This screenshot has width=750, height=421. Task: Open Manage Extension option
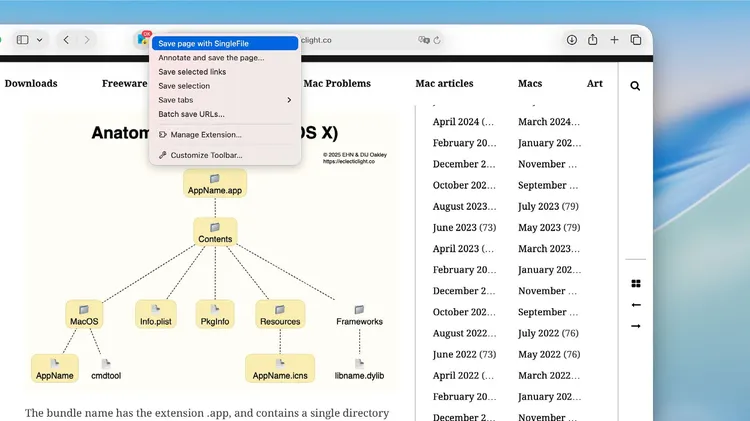205,134
